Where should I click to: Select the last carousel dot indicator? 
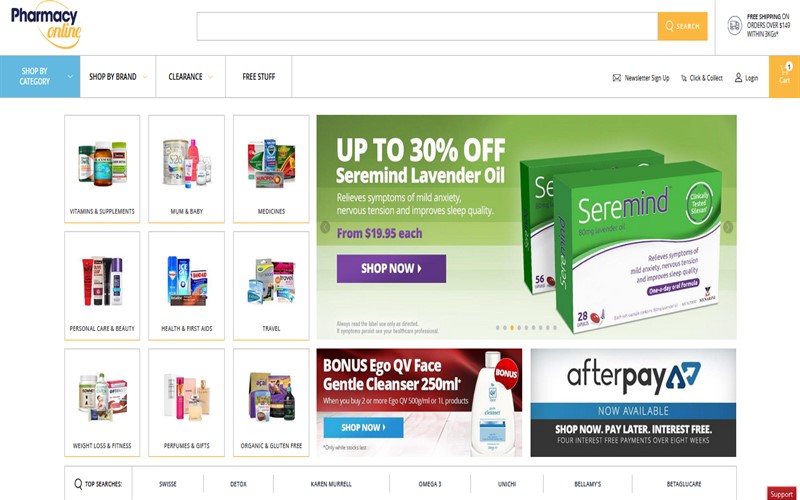pyautogui.click(x=555, y=328)
